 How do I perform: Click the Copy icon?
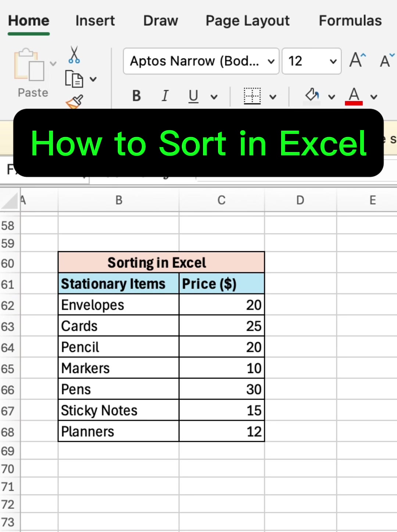point(74,79)
